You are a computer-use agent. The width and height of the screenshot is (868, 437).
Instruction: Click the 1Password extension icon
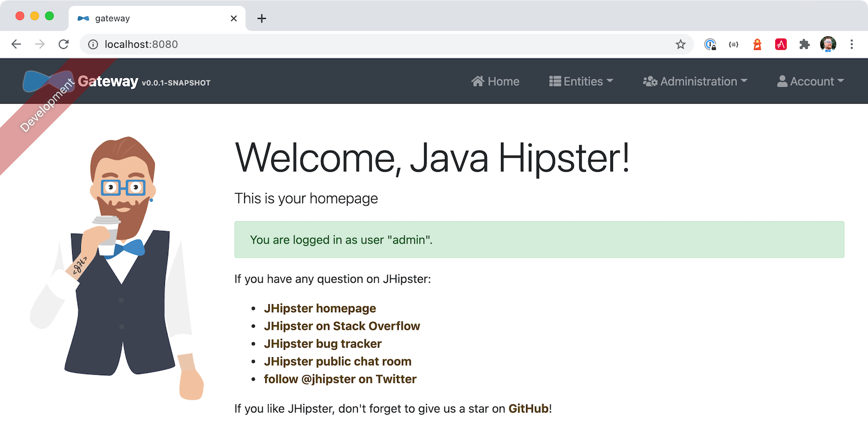710,44
